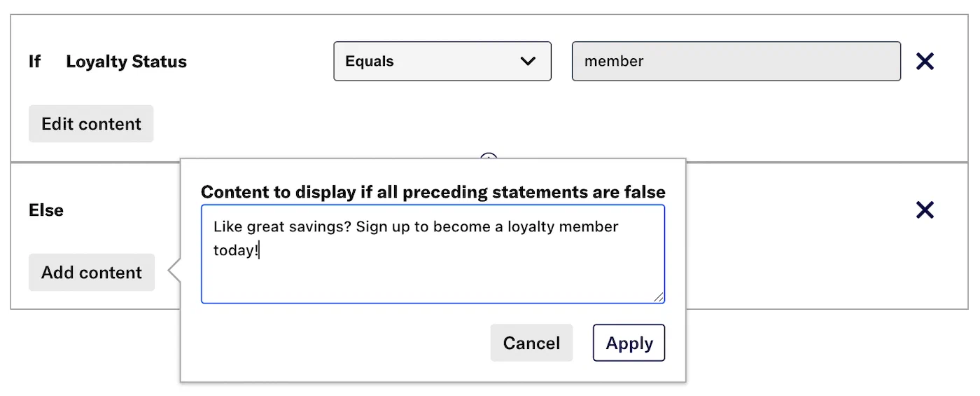Viewport: 980px width, 396px height.
Task: Click the 'Loyalty Status' attribute label
Action: (x=126, y=62)
